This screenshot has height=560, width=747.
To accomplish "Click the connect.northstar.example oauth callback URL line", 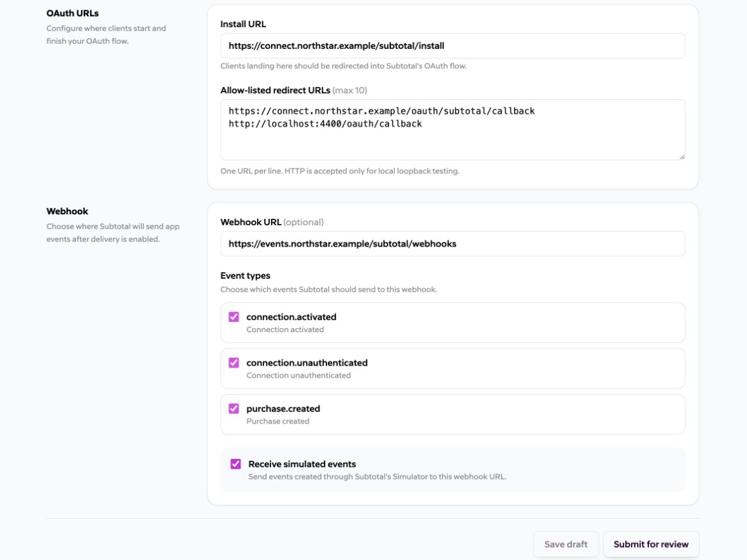I will 382,111.
